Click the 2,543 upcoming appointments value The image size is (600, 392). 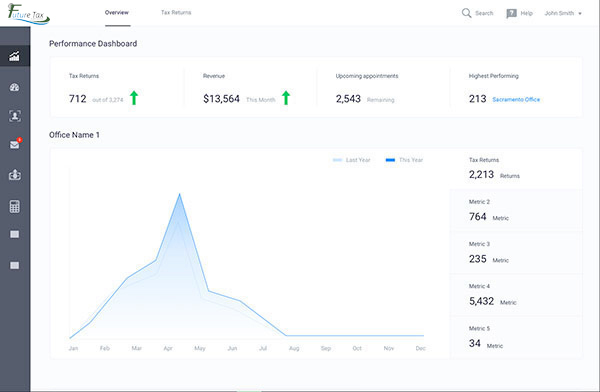(x=348, y=99)
